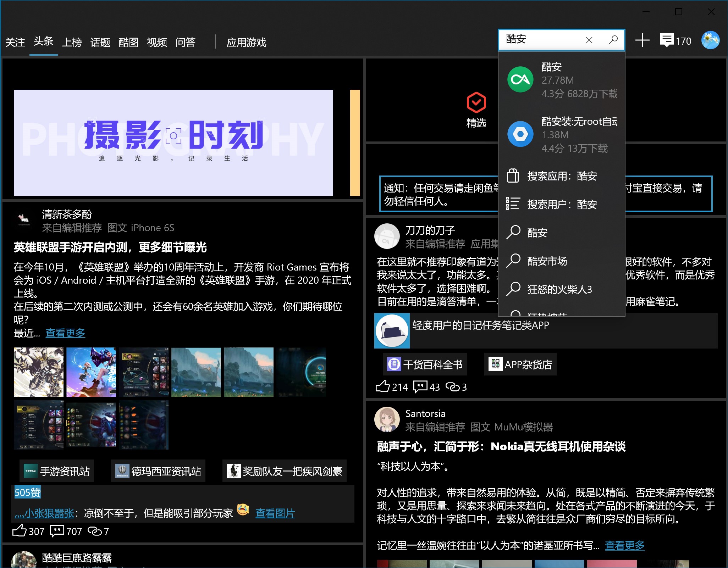Like the 英雄联盟手游 post with 307 likes

click(x=20, y=531)
